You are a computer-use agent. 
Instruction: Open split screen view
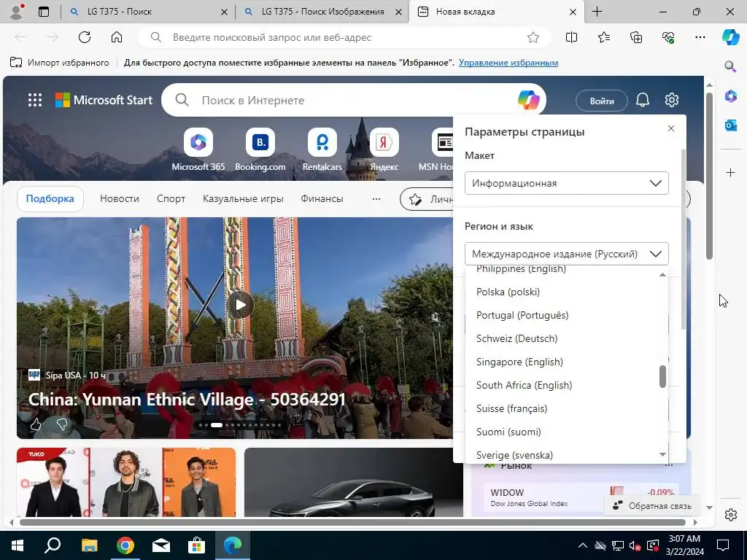(x=571, y=37)
